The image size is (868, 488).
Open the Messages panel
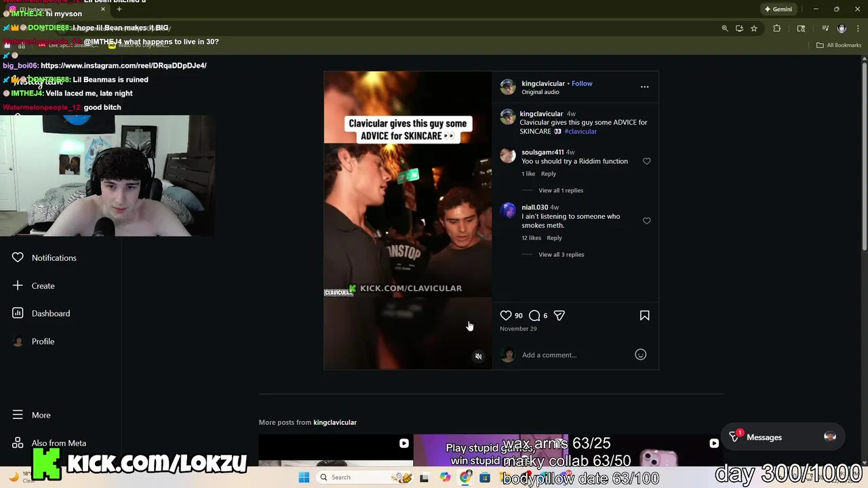[x=783, y=438]
